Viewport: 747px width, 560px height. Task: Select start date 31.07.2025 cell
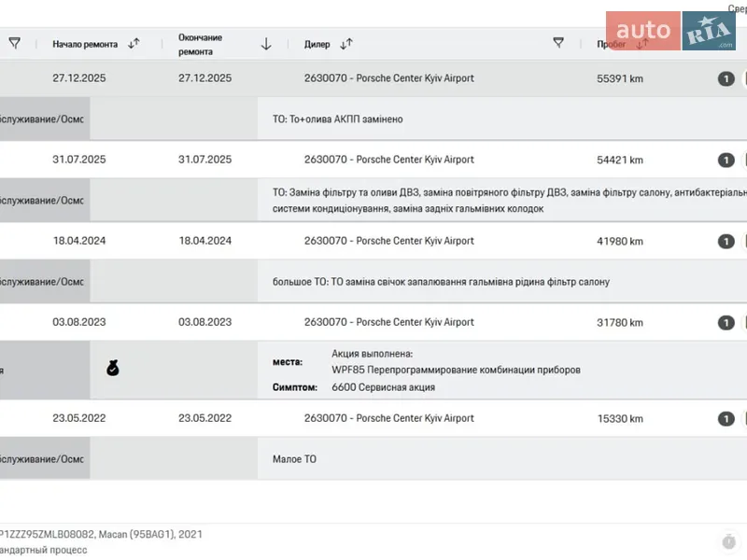79,160
